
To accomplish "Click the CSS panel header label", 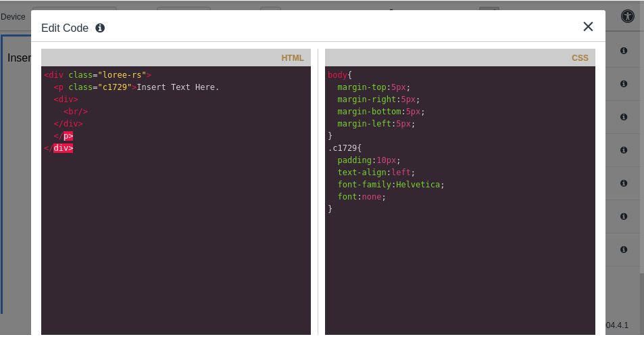I will (x=580, y=58).
